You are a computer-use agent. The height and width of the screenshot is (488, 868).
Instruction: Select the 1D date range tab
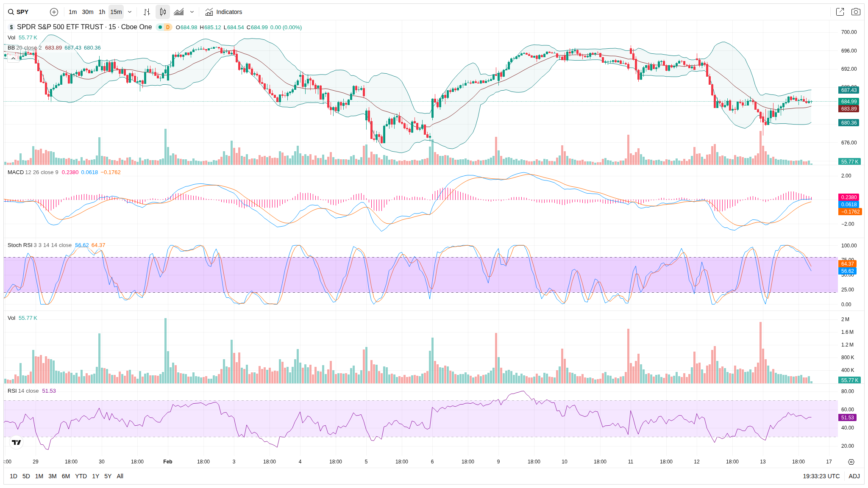pos(14,476)
